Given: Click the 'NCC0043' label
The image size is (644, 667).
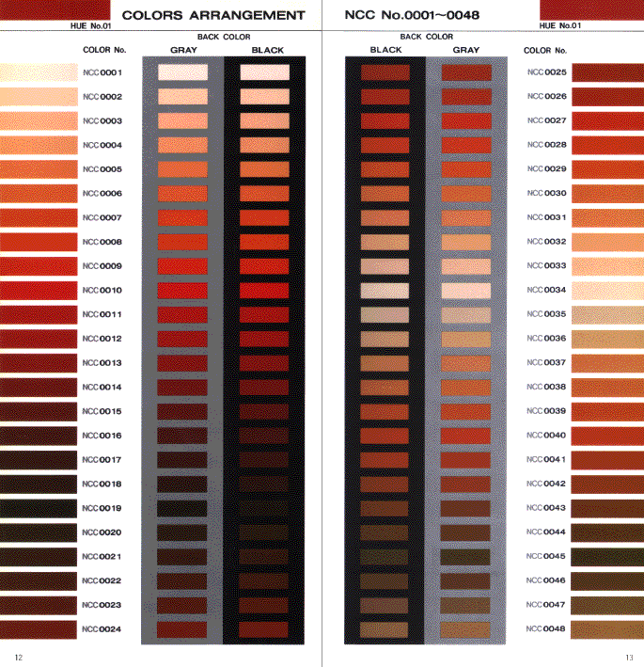Looking at the screenshot, I should tap(546, 508).
